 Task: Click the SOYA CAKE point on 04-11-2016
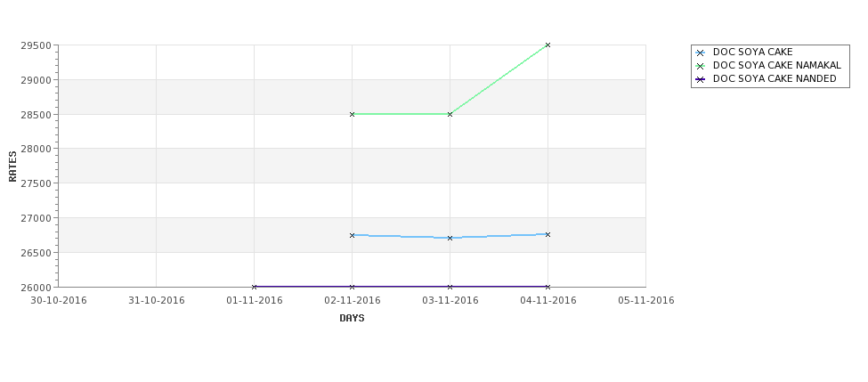pyautogui.click(x=548, y=235)
